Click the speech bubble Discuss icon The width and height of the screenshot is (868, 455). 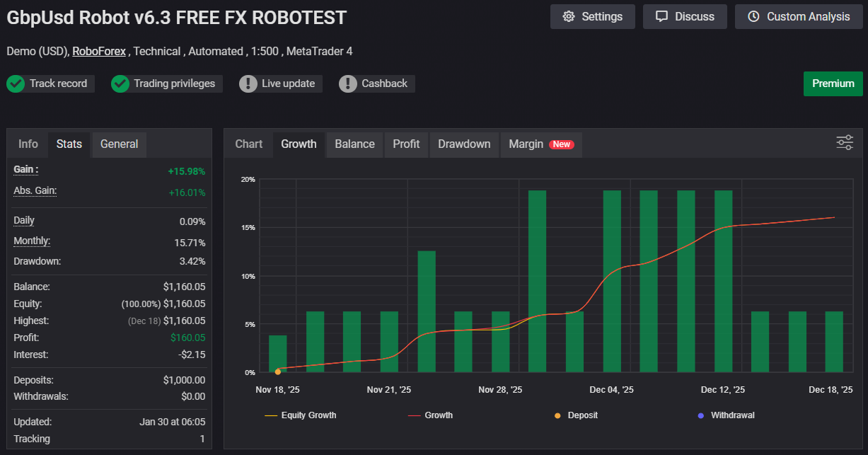coord(661,16)
